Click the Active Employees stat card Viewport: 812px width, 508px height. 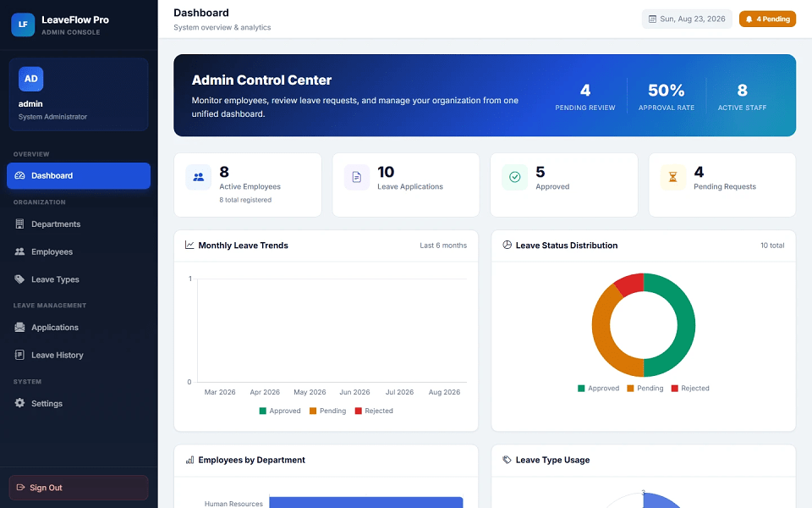pyautogui.click(x=248, y=185)
